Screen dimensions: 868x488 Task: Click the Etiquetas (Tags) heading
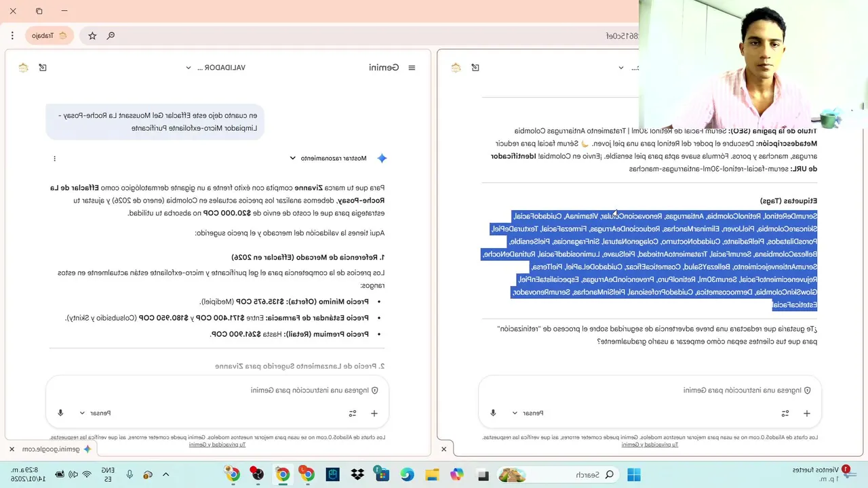click(789, 201)
